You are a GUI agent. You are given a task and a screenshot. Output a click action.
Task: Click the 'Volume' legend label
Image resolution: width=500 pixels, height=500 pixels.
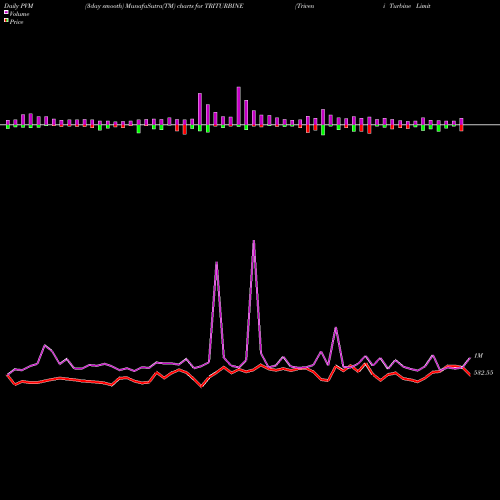coord(19,14)
